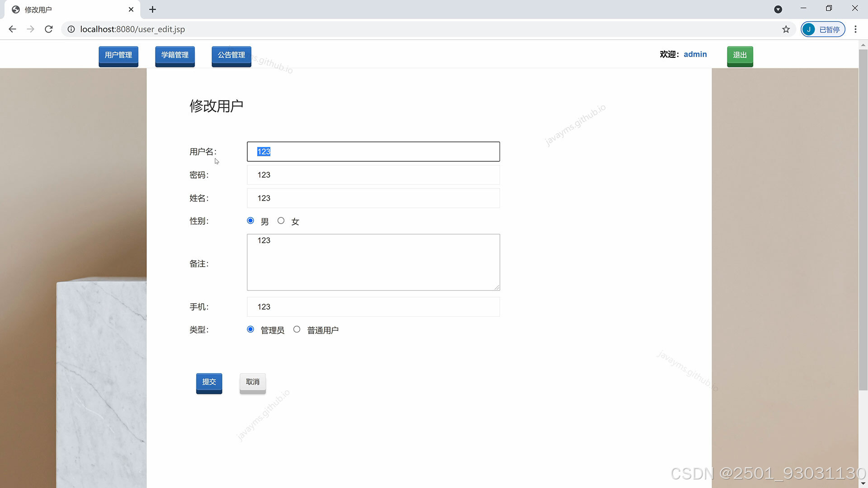Image resolution: width=868 pixels, height=488 pixels.
Task: Click the 用户名: field label
Action: 203,152
